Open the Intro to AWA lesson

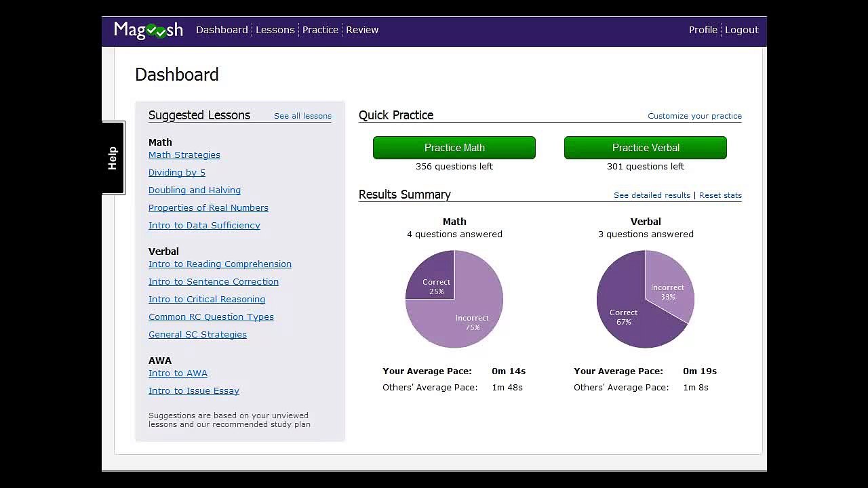[178, 373]
